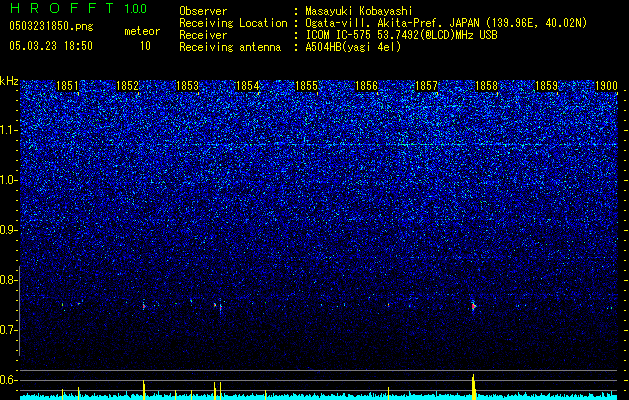The height and width of the screenshot is (400, 629).
Task: Click the yellow power spike after 1852
Action: point(144,390)
